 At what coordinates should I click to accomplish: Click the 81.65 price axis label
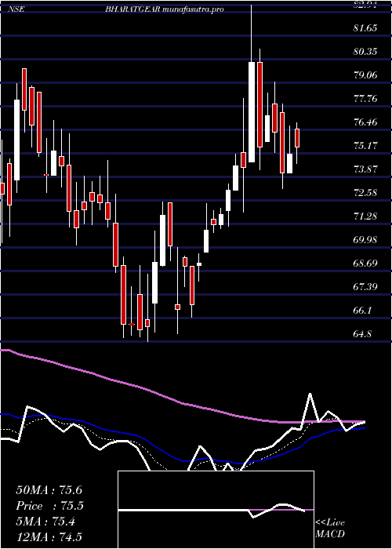point(365,27)
